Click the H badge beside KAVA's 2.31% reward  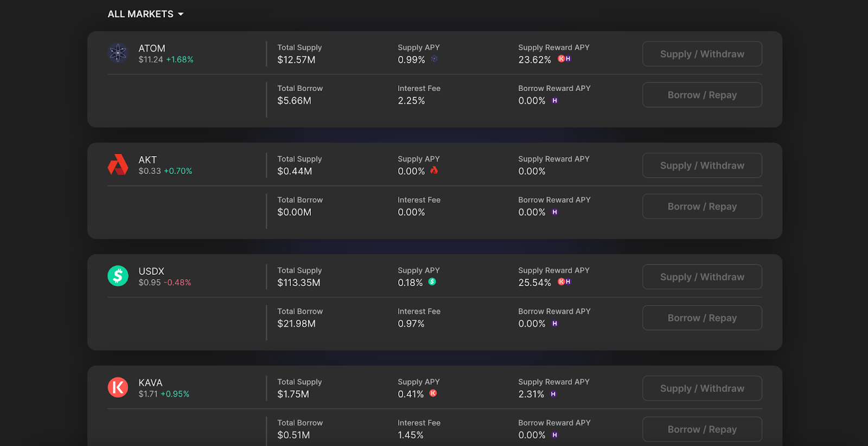(554, 394)
